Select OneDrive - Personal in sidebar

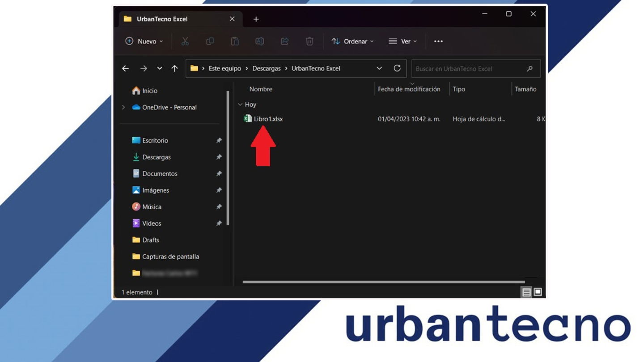[x=165, y=107]
